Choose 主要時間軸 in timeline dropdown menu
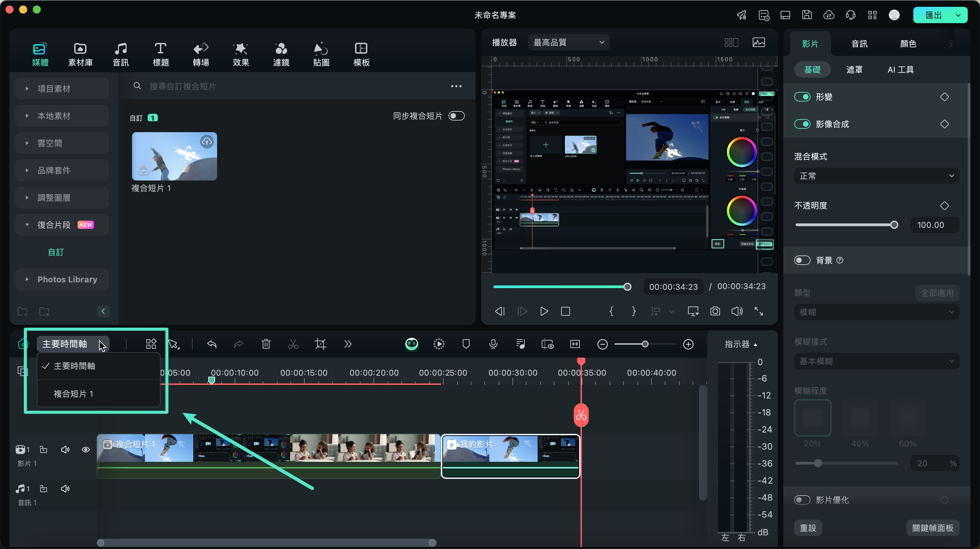980x549 pixels. [99, 366]
